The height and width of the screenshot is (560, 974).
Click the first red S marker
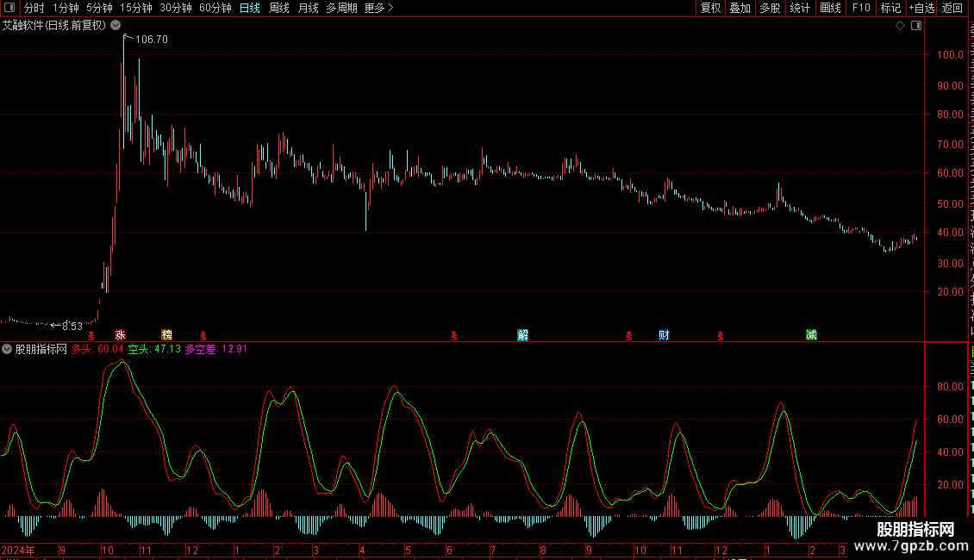point(91,336)
